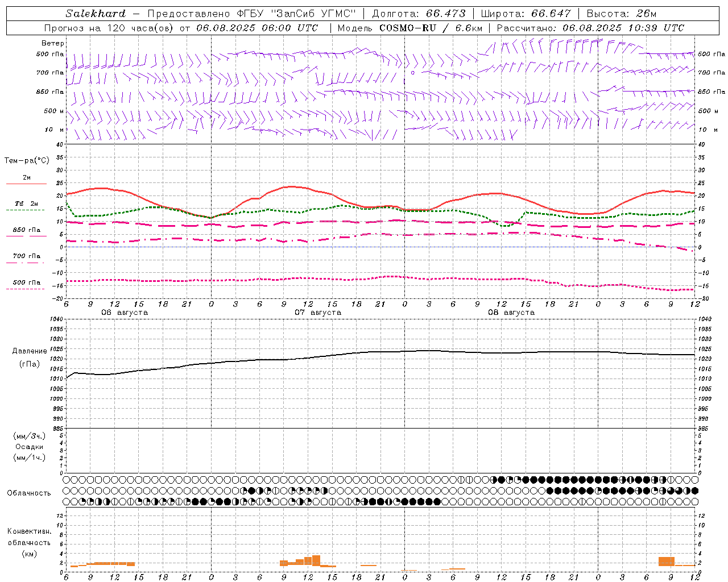Click the Конвективн. panel label

tap(29, 531)
